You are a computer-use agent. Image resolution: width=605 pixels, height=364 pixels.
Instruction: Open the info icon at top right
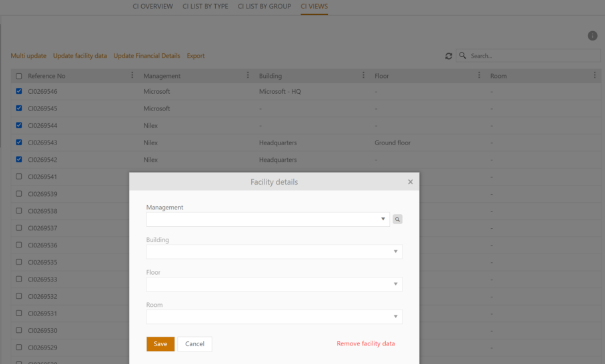coord(592,36)
